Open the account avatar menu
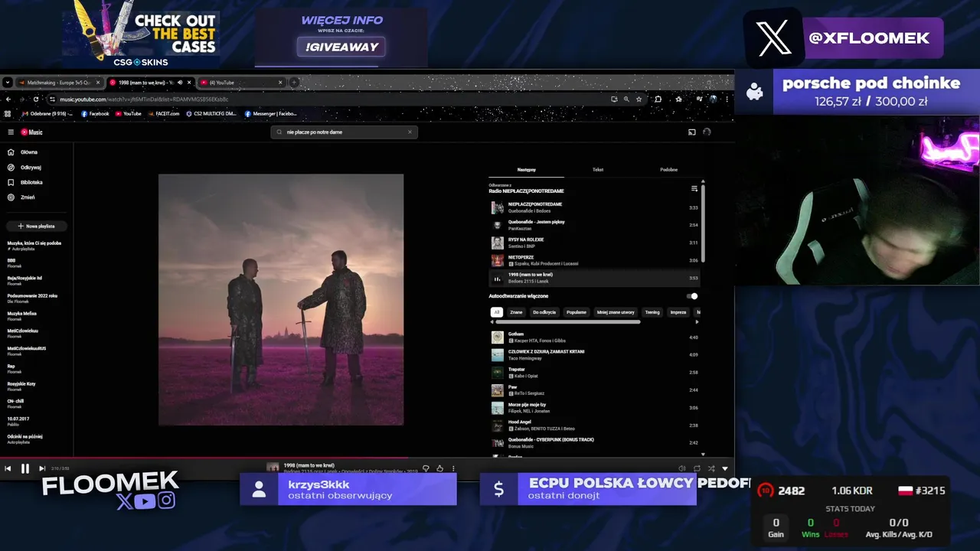Screen dimensions: 980x551 click(707, 132)
